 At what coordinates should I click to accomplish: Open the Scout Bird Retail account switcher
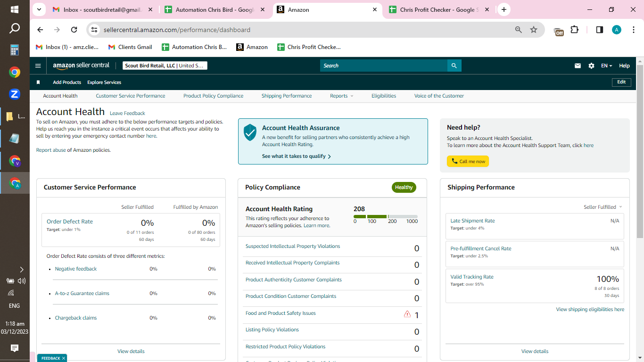[165, 66]
